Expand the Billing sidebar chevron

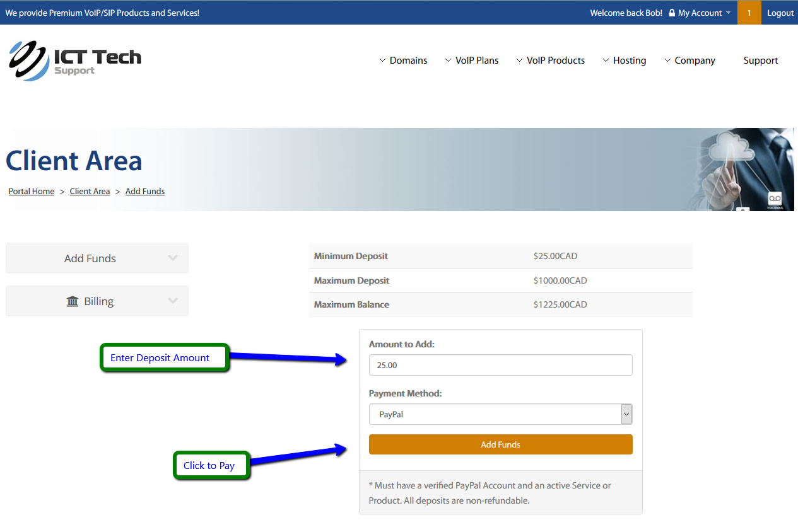pyautogui.click(x=173, y=301)
